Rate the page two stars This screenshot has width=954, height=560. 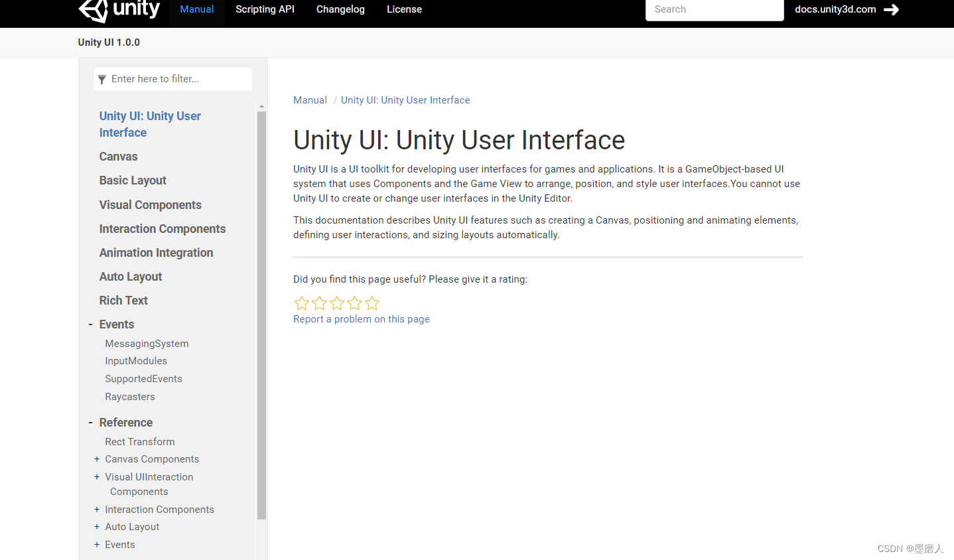tap(319, 303)
